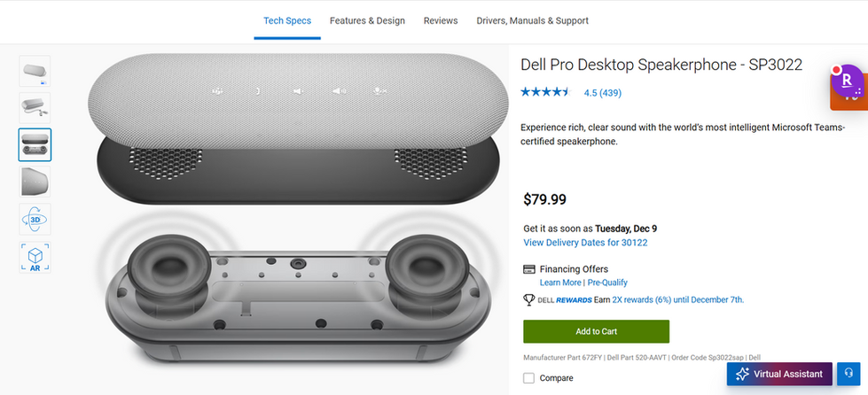Click the star rating icons
The height and width of the screenshot is (395, 868).
(x=545, y=92)
